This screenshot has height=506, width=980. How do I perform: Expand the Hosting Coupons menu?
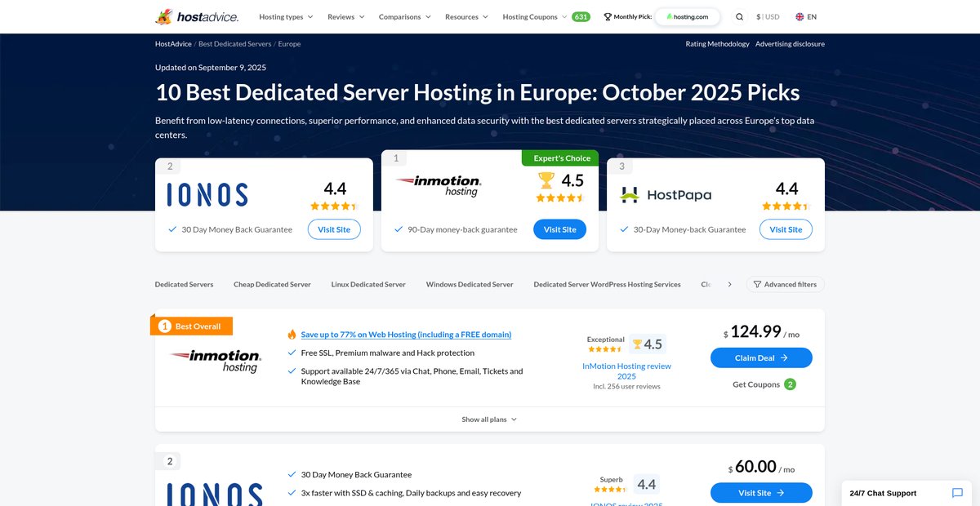tap(535, 16)
